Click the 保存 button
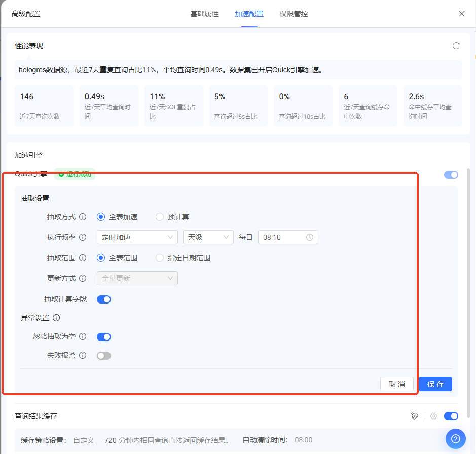 pos(435,384)
